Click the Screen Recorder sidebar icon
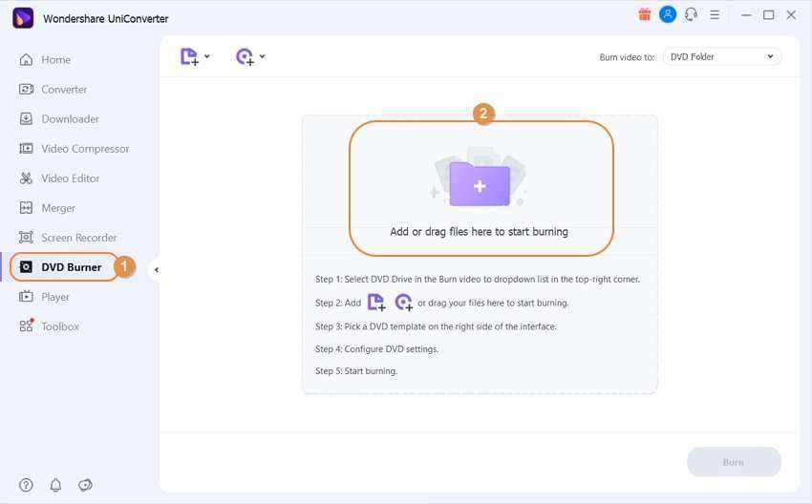This screenshot has width=812, height=504. click(26, 238)
